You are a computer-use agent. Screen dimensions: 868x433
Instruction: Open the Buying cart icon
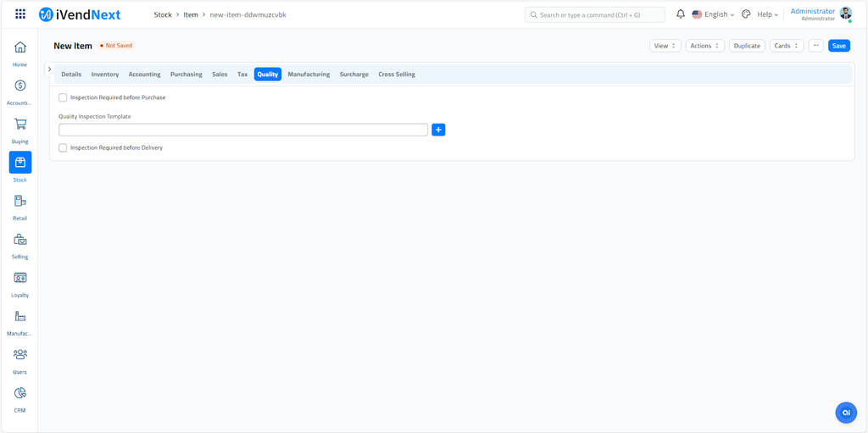coord(19,125)
